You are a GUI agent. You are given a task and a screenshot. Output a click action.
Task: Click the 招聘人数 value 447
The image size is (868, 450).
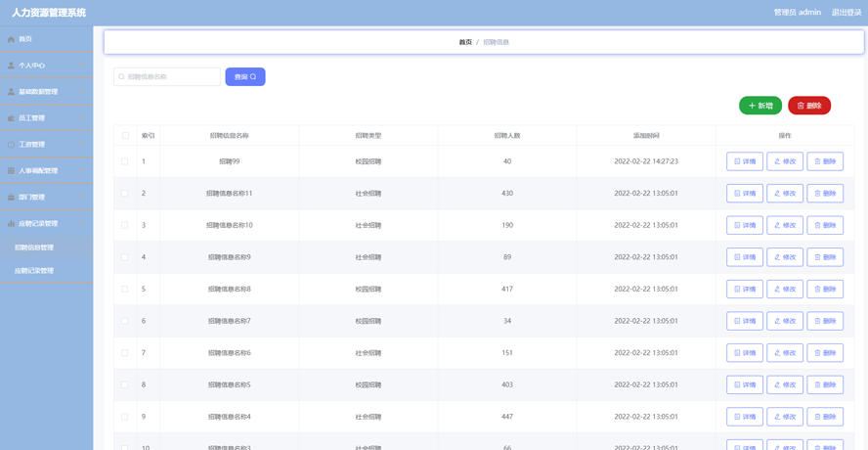507,417
